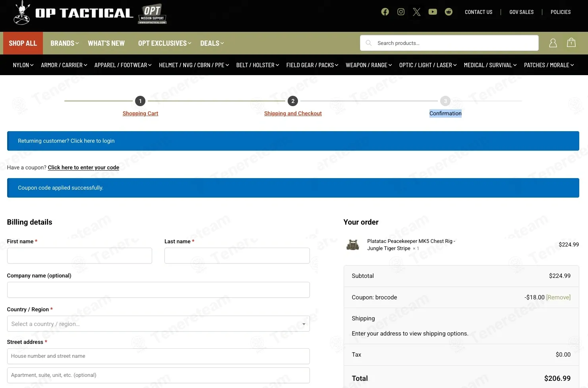The width and height of the screenshot is (588, 388).
Task: Expand the Country / Region dropdown
Action: coord(158,324)
